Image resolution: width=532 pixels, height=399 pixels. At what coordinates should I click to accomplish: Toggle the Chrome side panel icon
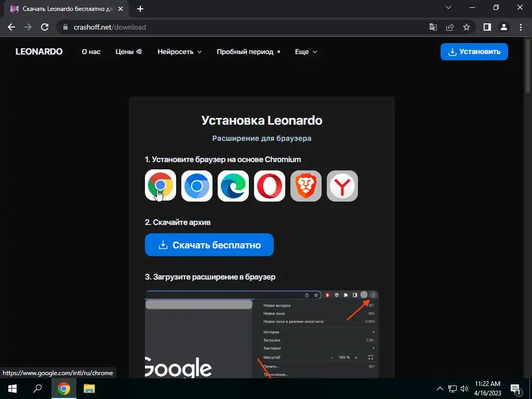(x=487, y=27)
